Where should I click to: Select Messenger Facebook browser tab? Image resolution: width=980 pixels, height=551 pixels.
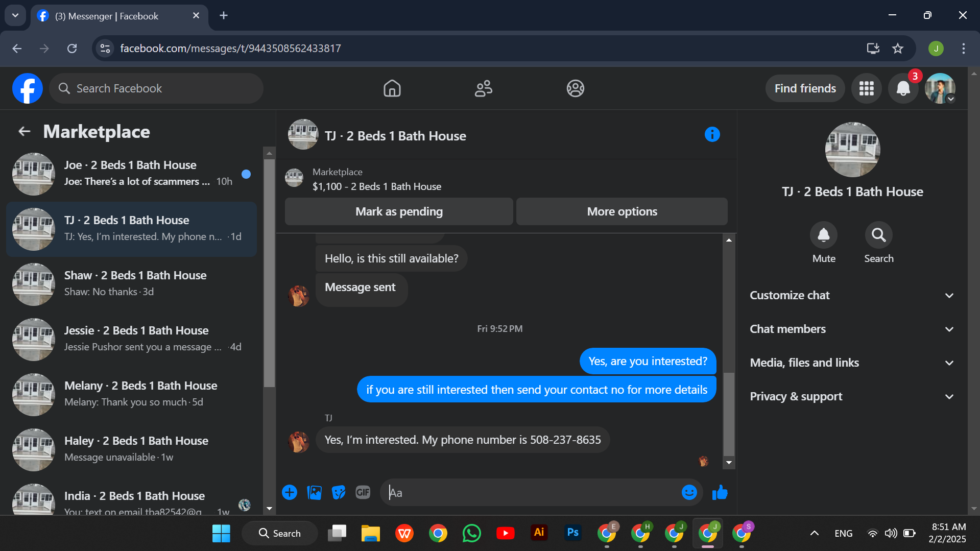119,16
